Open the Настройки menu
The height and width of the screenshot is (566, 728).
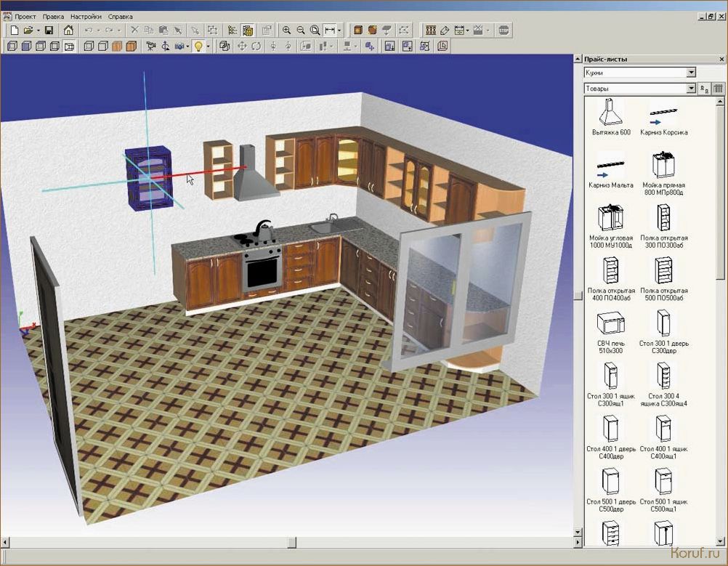(86, 16)
